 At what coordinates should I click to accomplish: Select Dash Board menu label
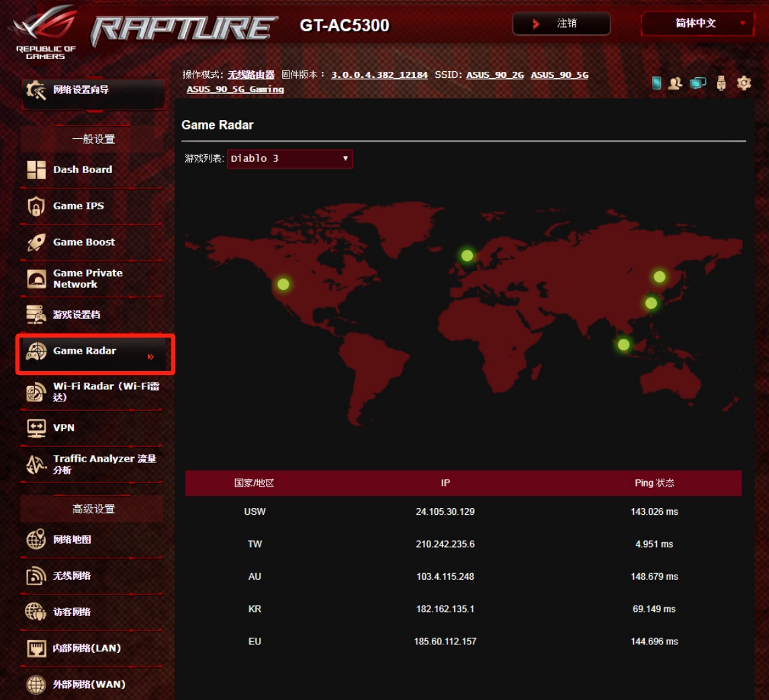[x=83, y=170]
